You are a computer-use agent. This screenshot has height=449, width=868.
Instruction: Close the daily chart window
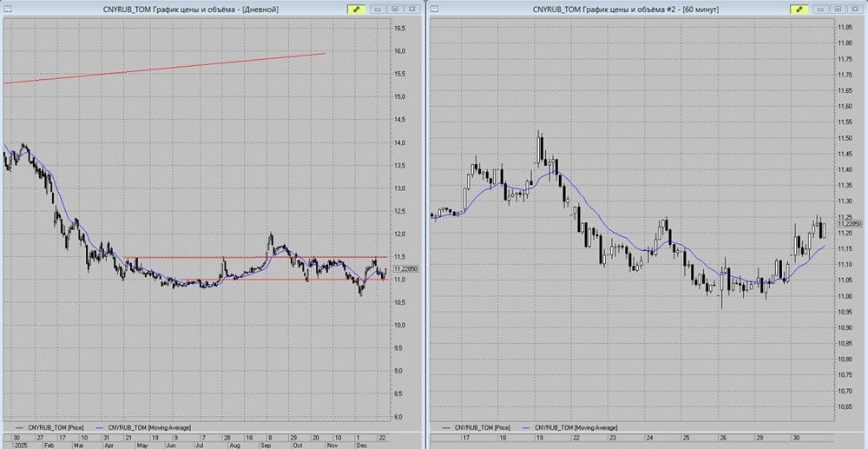412,9
